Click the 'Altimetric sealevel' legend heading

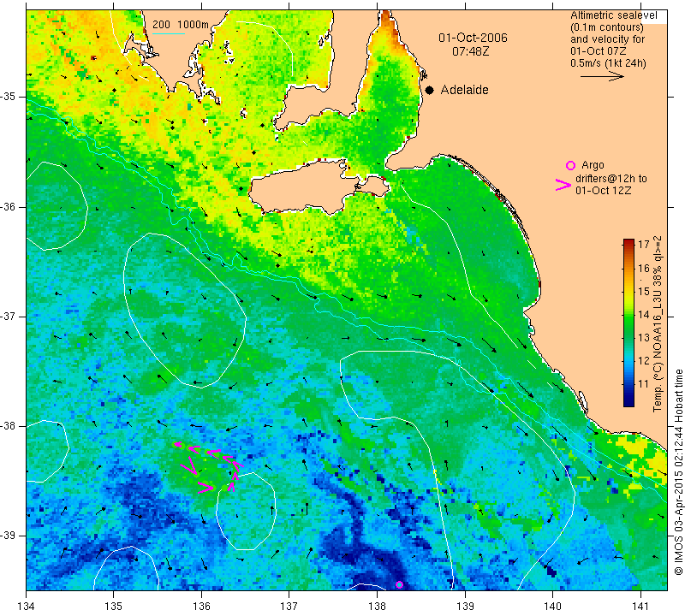pos(613,15)
